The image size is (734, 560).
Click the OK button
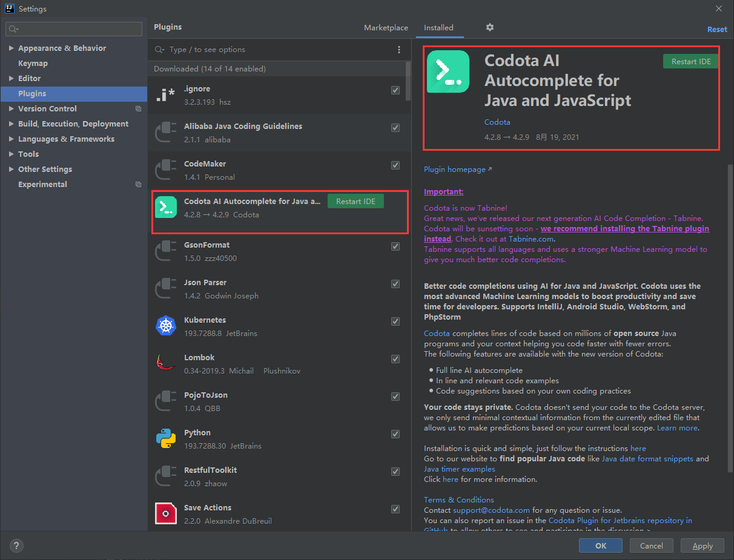point(601,545)
